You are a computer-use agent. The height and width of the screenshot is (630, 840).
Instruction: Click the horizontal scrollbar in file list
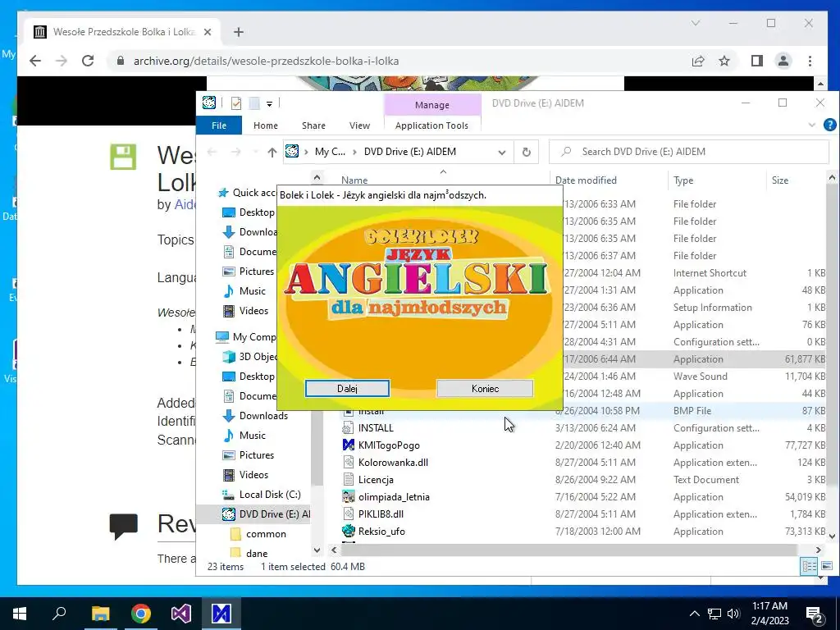568,550
